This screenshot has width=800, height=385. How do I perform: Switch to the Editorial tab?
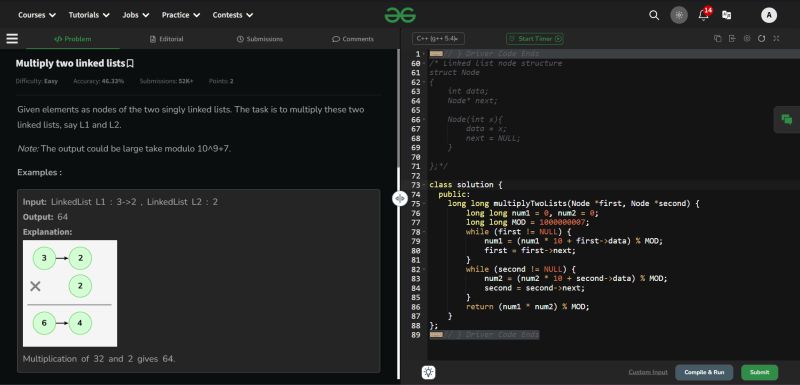(x=166, y=39)
